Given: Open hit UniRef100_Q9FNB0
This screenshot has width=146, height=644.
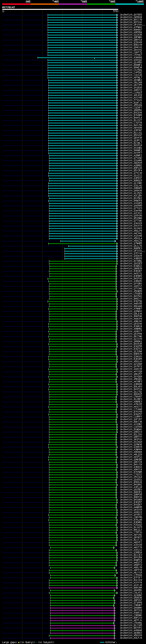Looking at the screenshot, I should (x=131, y=37).
